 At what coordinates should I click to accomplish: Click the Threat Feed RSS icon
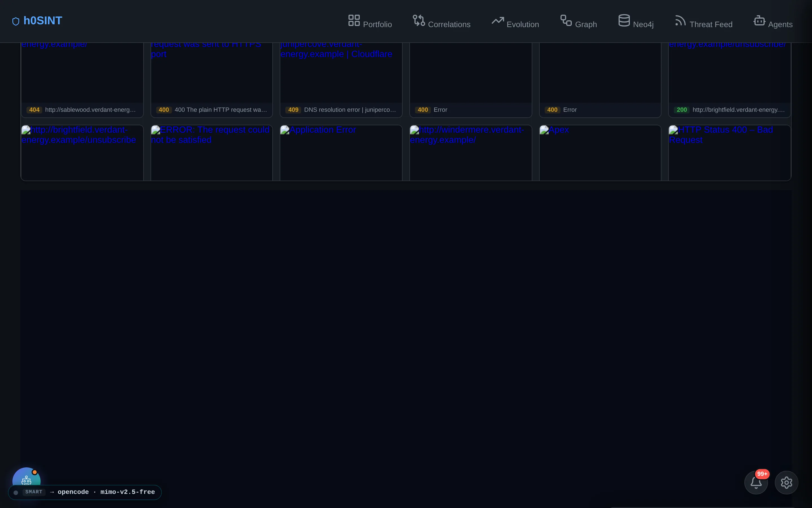[x=680, y=20]
